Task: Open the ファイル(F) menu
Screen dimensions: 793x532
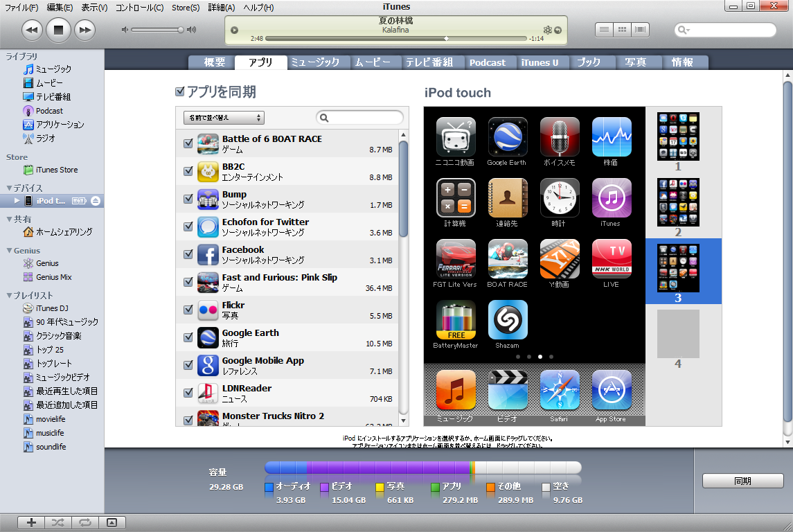Action: [x=21, y=8]
